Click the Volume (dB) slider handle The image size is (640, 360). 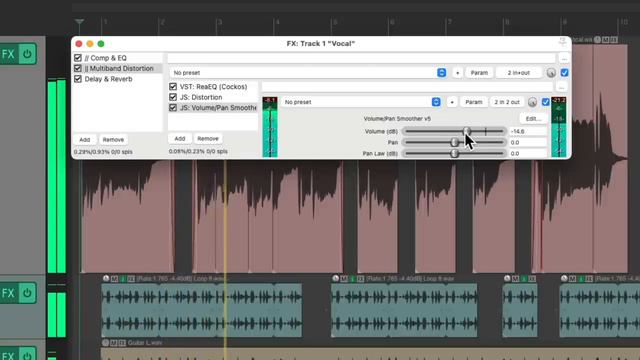(x=467, y=131)
